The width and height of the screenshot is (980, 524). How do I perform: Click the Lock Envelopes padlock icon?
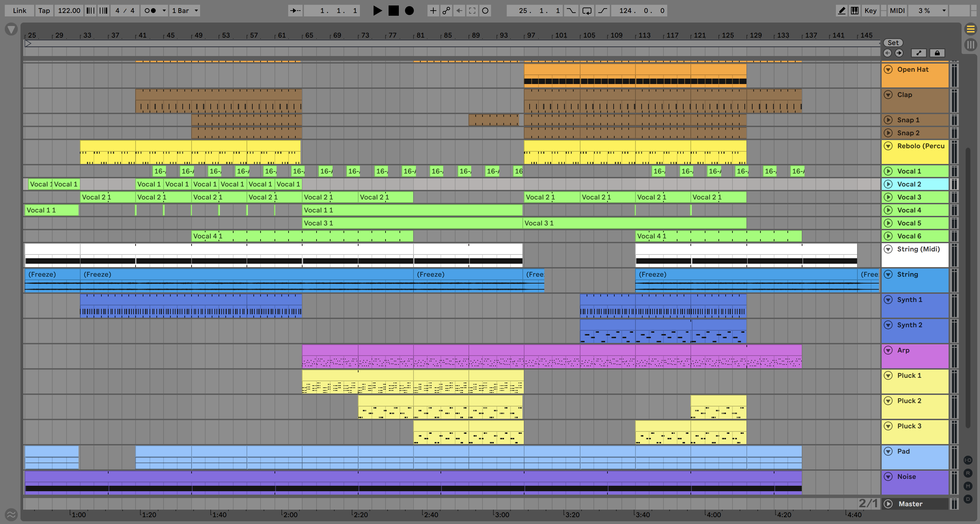click(x=937, y=53)
